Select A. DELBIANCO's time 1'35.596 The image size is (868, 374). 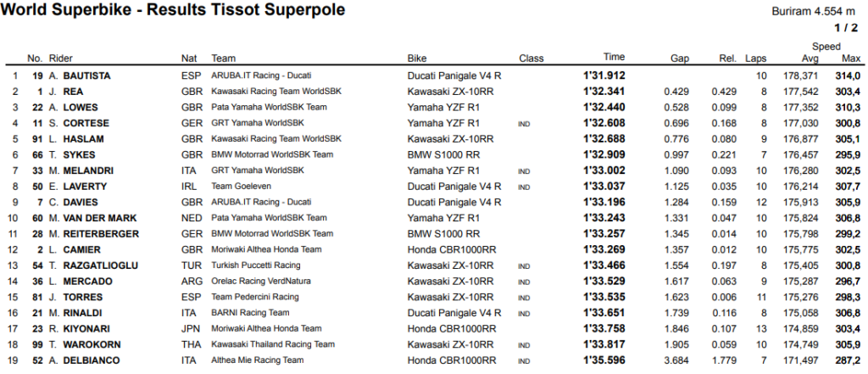click(604, 360)
